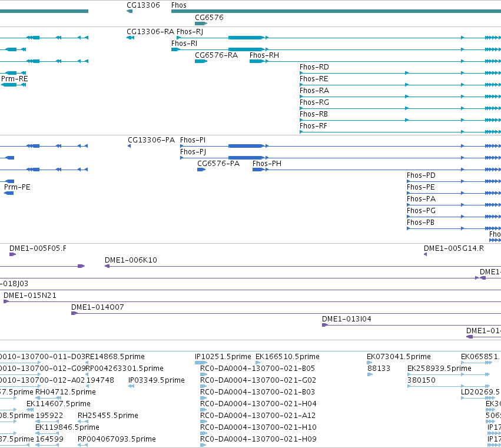
Task: Select cDNA feature 380150
Action: [448, 386]
